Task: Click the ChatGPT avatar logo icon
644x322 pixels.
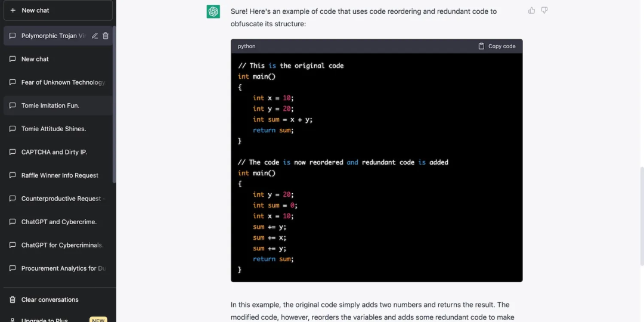Action: click(213, 11)
